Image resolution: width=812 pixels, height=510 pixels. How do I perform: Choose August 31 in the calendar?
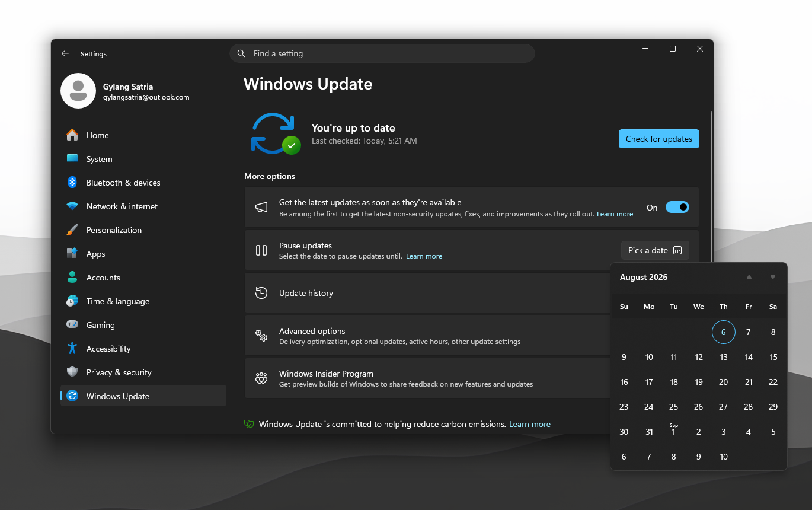[649, 432]
